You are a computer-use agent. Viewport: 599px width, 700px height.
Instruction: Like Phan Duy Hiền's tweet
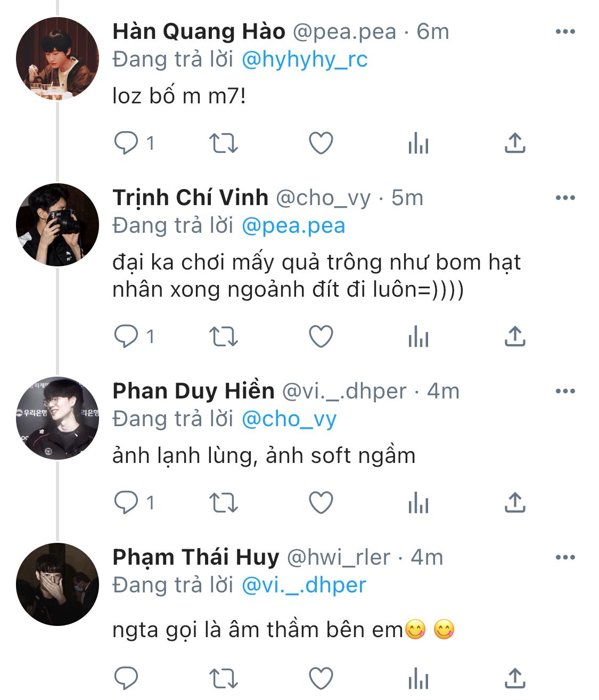pyautogui.click(x=321, y=502)
